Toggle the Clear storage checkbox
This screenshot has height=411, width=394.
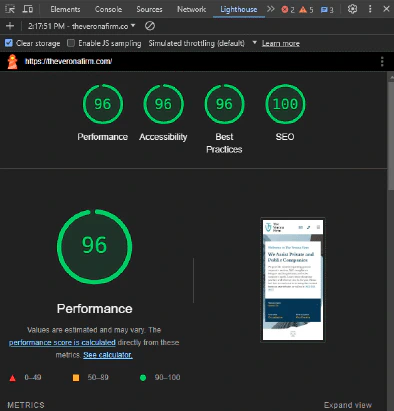[x=9, y=43]
